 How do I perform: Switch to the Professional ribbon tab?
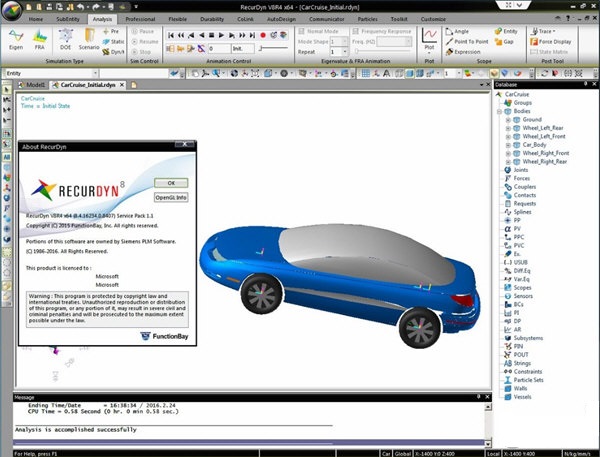coord(140,19)
